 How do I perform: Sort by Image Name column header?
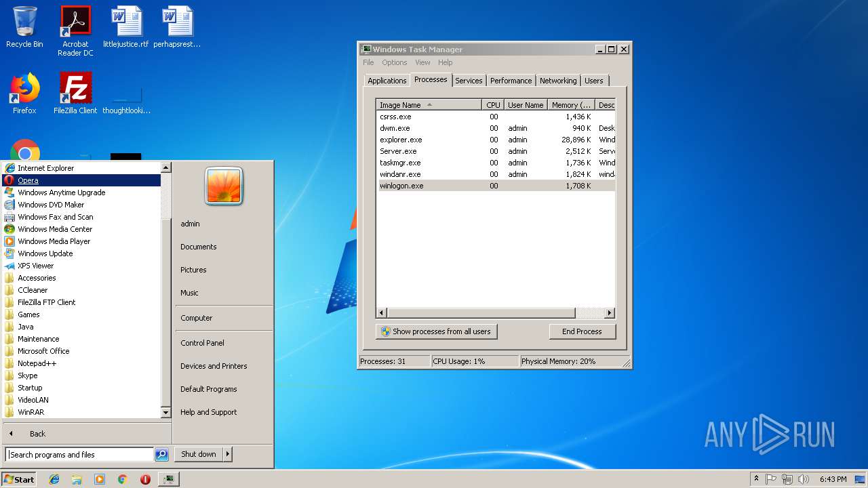pyautogui.click(x=429, y=105)
